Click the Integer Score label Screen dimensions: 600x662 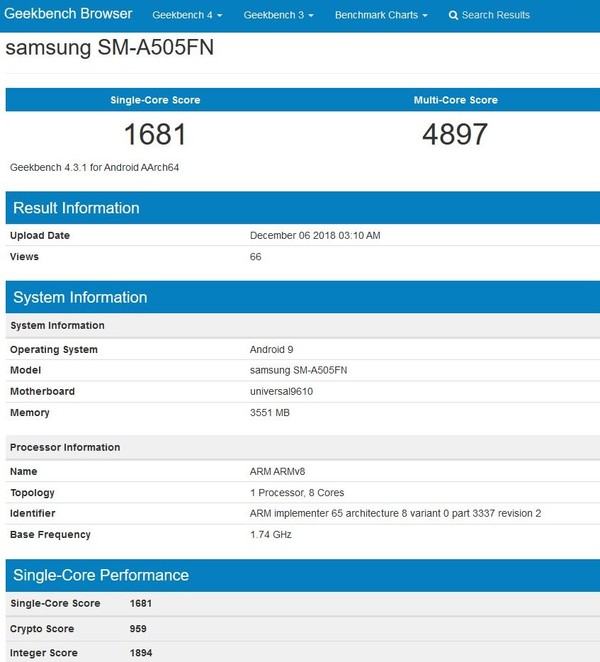[43, 653]
